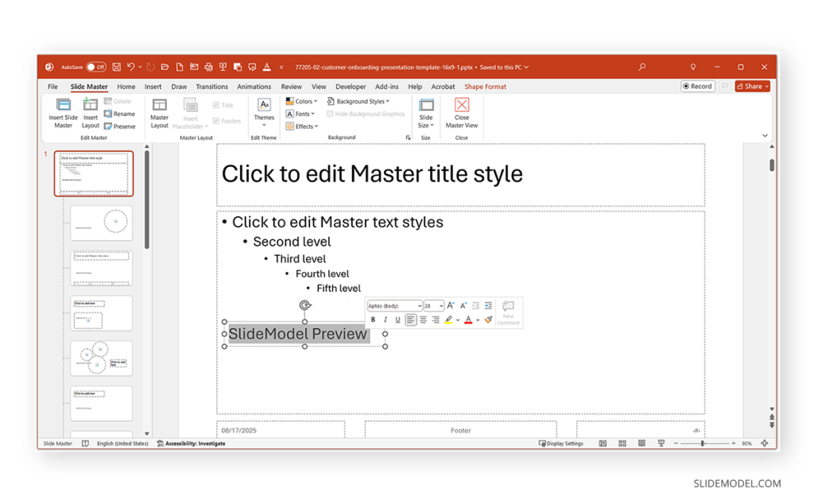This screenshot has height=504, width=814.
Task: Open the Shape Format tab
Action: [x=485, y=87]
